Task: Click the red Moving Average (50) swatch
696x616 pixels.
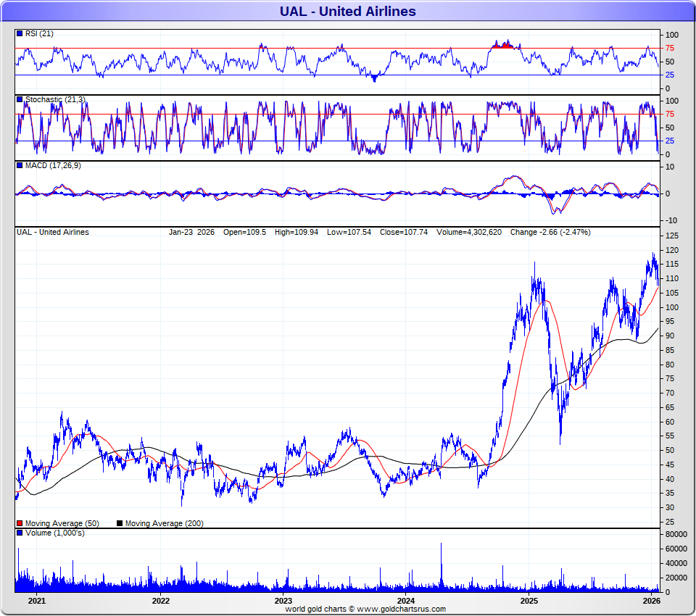Action: pyautogui.click(x=20, y=523)
